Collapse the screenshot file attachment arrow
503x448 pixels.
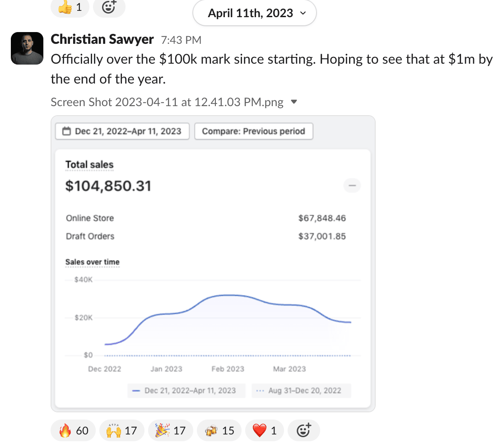(x=294, y=102)
